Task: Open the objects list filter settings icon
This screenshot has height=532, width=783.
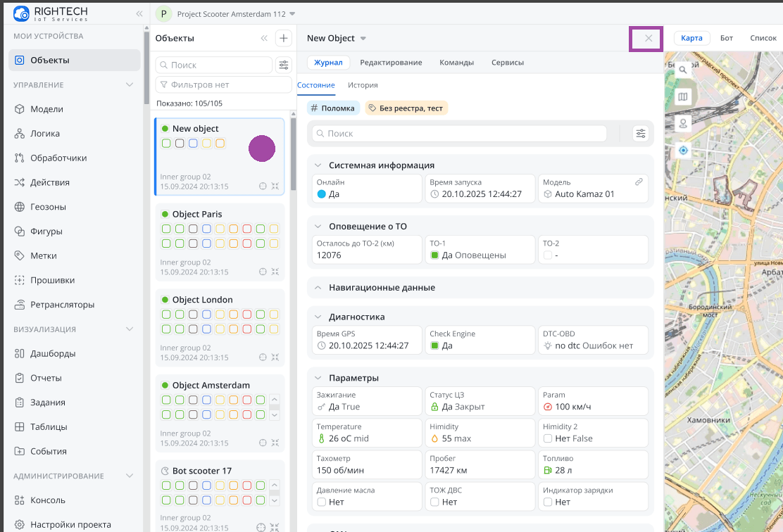Action: point(283,65)
